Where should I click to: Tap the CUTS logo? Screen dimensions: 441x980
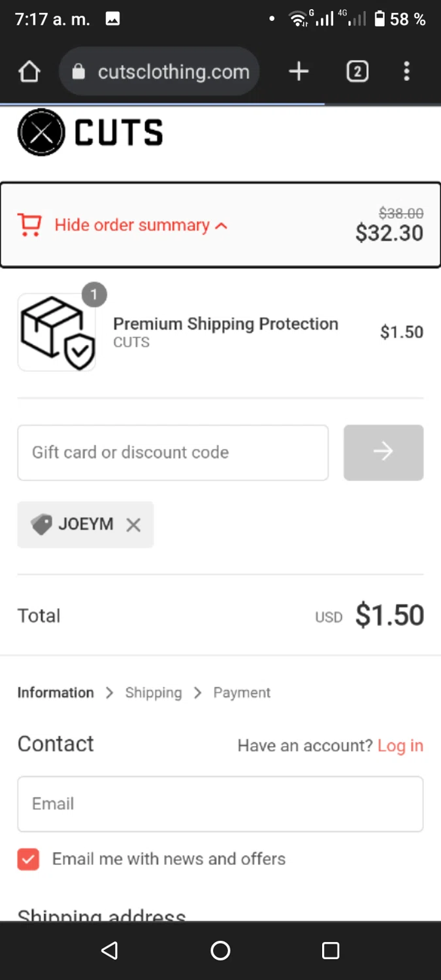[90, 133]
